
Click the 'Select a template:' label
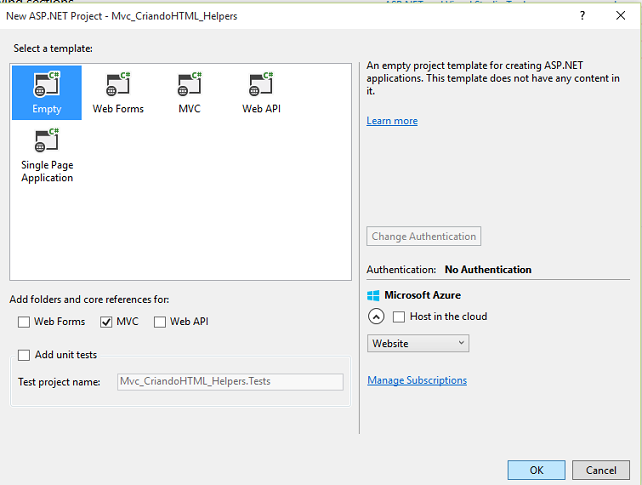pos(53,48)
